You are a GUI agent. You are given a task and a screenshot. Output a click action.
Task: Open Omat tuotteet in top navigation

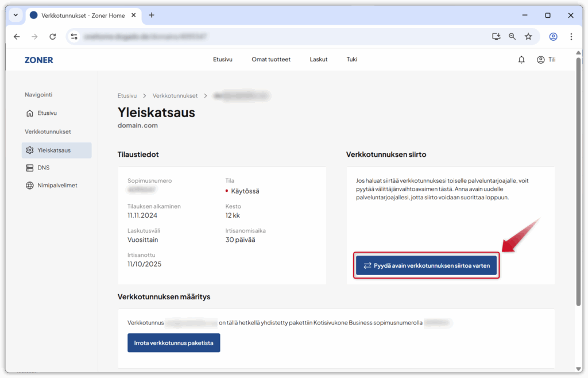point(271,60)
